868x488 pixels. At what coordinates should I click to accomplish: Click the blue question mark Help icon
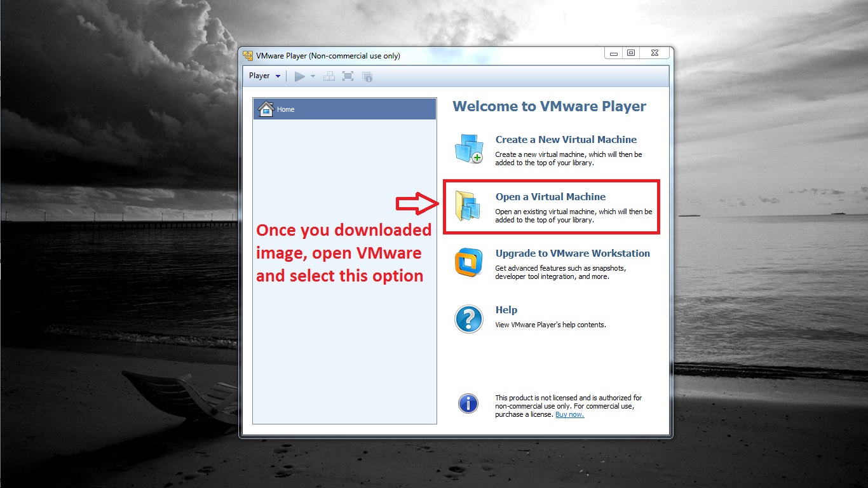coord(469,319)
